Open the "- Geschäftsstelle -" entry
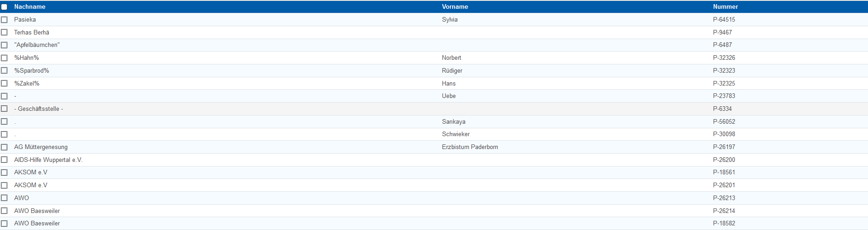 tap(39, 109)
